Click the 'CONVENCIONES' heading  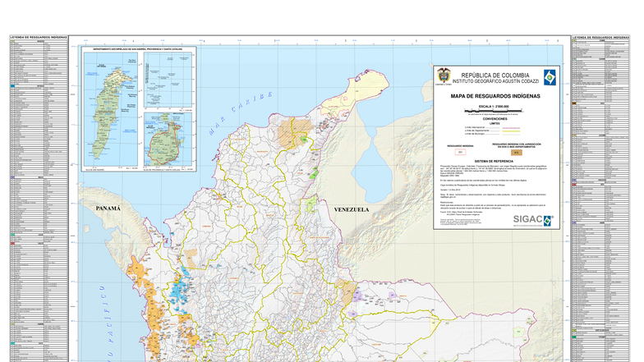pyautogui.click(x=494, y=118)
